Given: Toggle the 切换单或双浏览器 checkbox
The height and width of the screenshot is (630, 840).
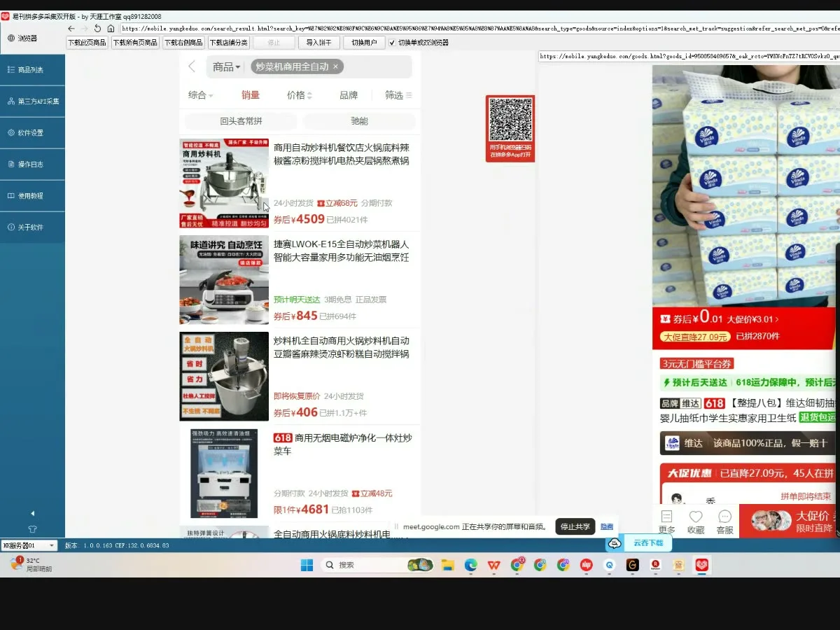Looking at the screenshot, I should pyautogui.click(x=392, y=43).
